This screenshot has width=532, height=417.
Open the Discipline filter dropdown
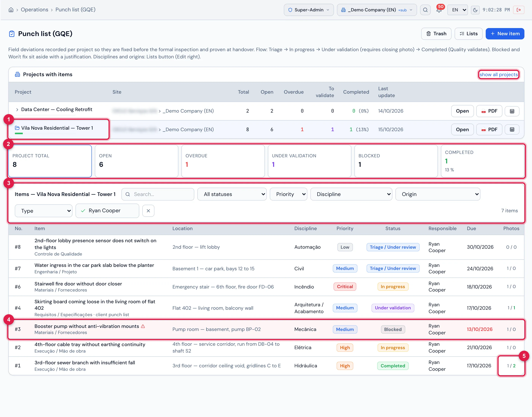[351, 194]
